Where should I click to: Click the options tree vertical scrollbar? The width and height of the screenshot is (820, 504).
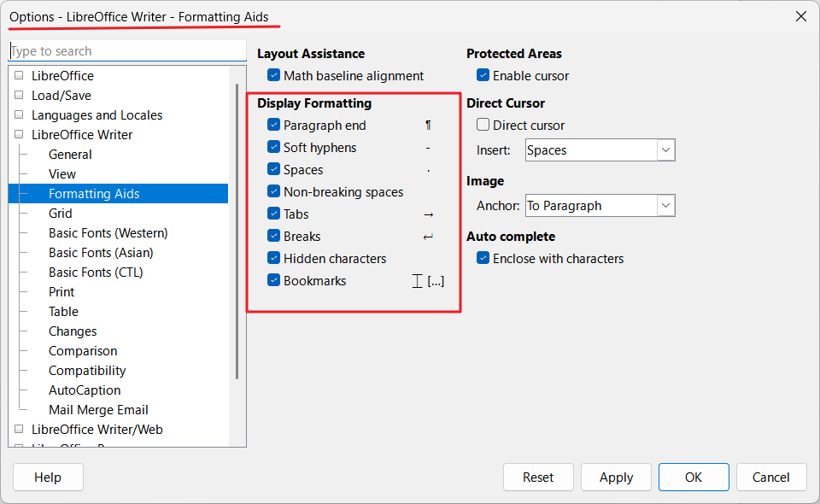coord(237,231)
